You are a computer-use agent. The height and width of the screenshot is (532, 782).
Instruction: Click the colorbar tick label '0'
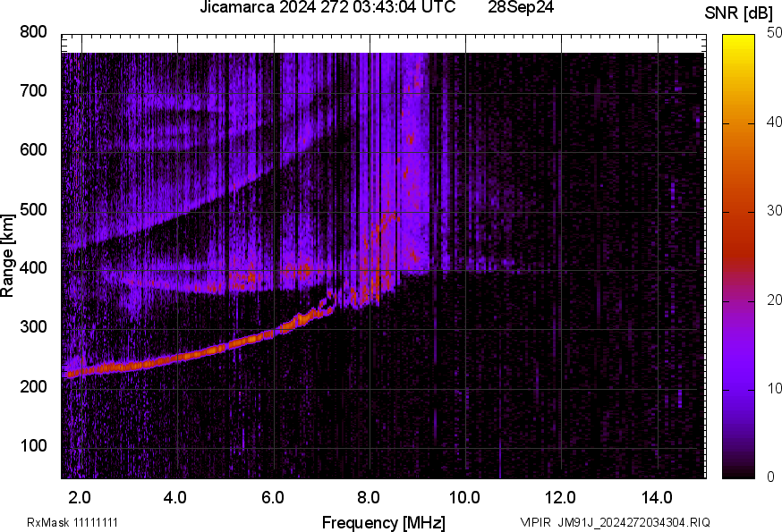[x=770, y=477]
